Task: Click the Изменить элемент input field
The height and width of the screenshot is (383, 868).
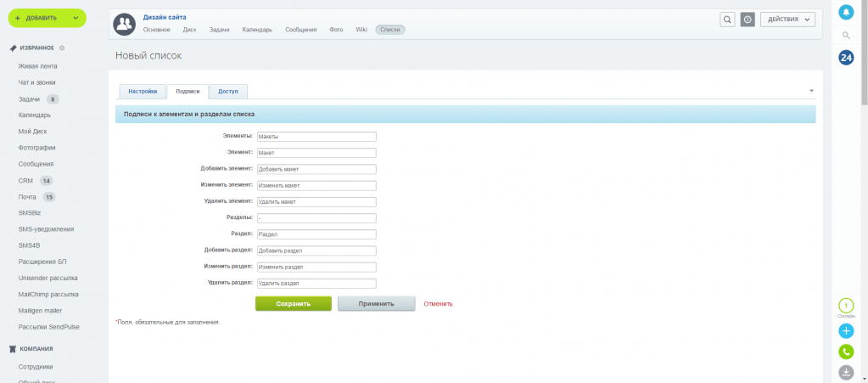Action: pyautogui.click(x=316, y=186)
